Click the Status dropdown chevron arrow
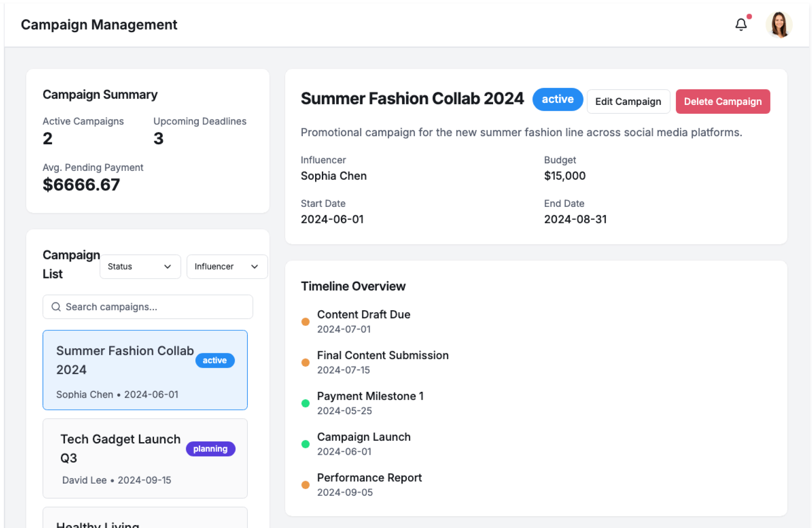 (167, 267)
